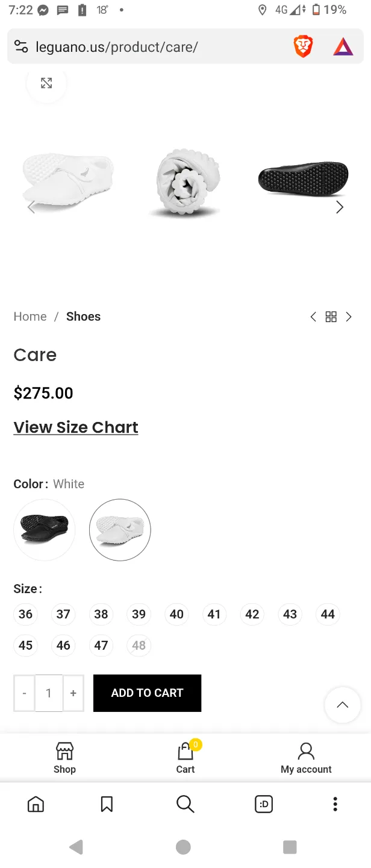Image resolution: width=371 pixels, height=868 pixels.
Task: Open the browser bookmarks icon
Action: tap(107, 804)
